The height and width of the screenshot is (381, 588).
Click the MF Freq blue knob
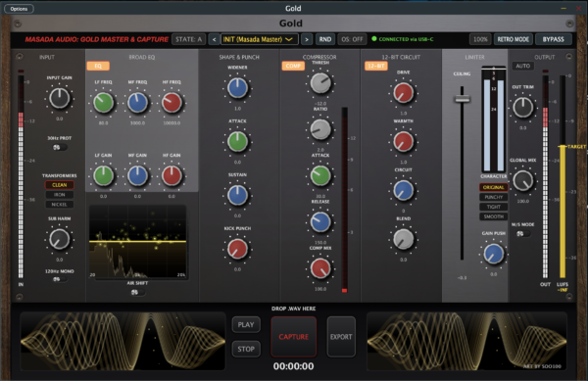(x=137, y=103)
